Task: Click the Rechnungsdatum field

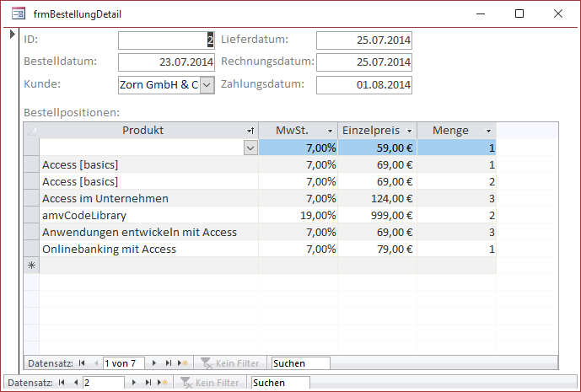Action: [364, 62]
